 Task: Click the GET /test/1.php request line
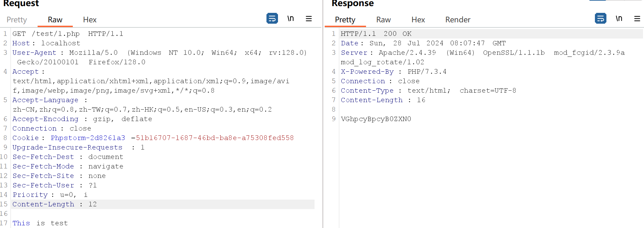(x=68, y=34)
